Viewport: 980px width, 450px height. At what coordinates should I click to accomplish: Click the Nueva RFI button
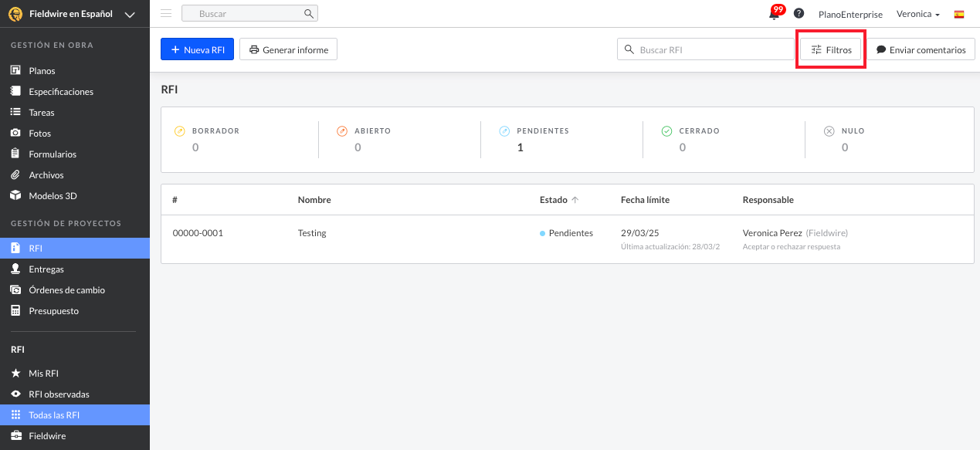[x=197, y=49]
